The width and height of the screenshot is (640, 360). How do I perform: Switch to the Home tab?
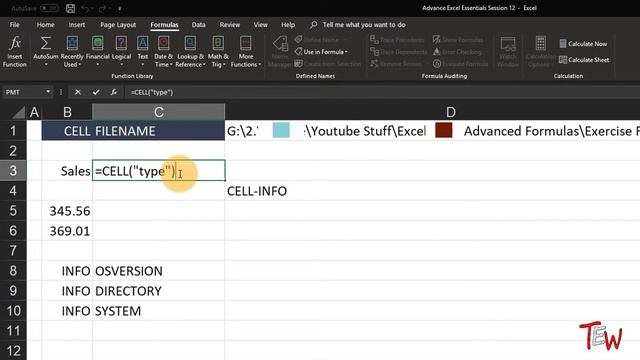pos(45,25)
